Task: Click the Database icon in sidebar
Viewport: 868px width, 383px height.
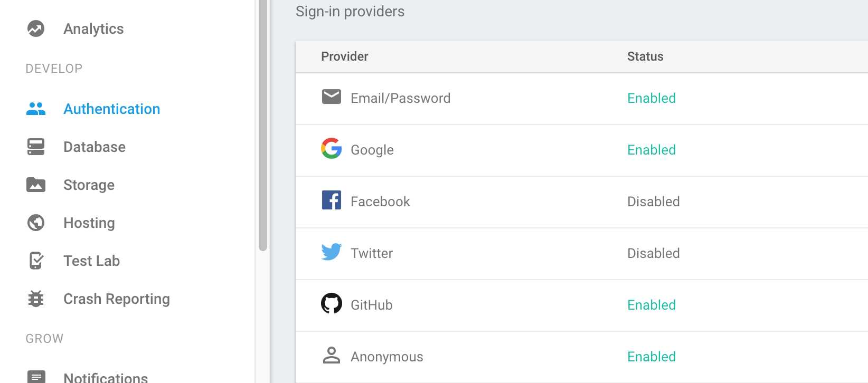Action: tap(36, 147)
